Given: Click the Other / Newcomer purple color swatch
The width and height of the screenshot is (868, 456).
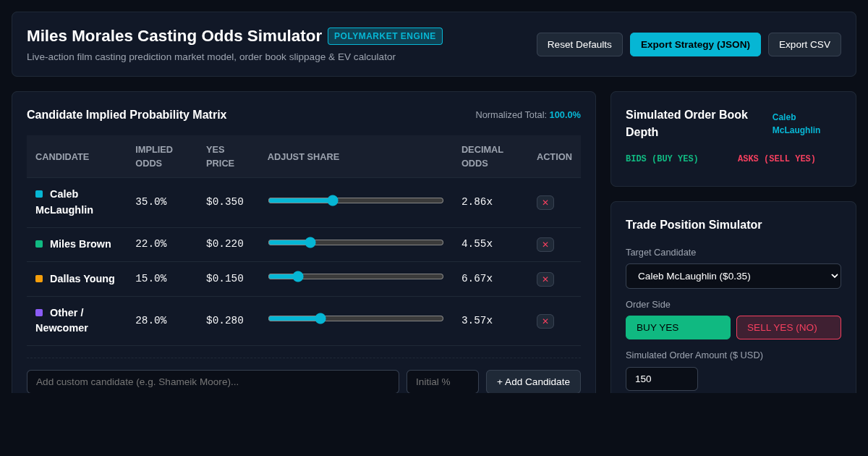Looking at the screenshot, I should click(x=39, y=313).
